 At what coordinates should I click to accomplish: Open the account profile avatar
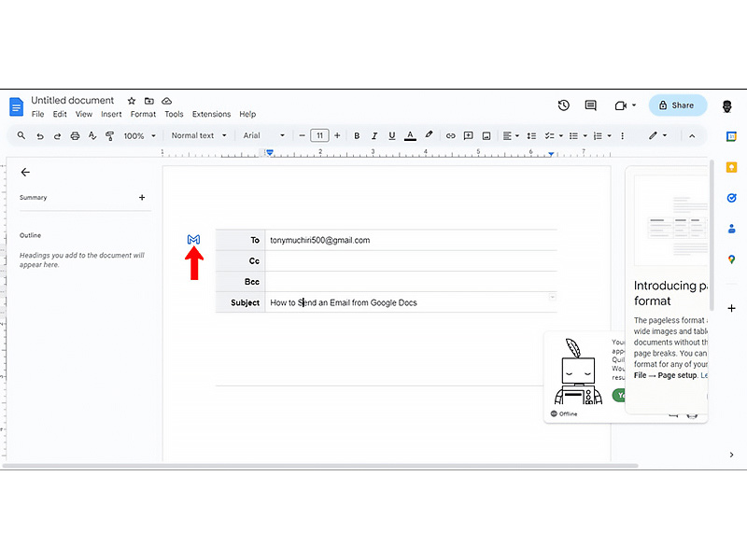pyautogui.click(x=726, y=105)
